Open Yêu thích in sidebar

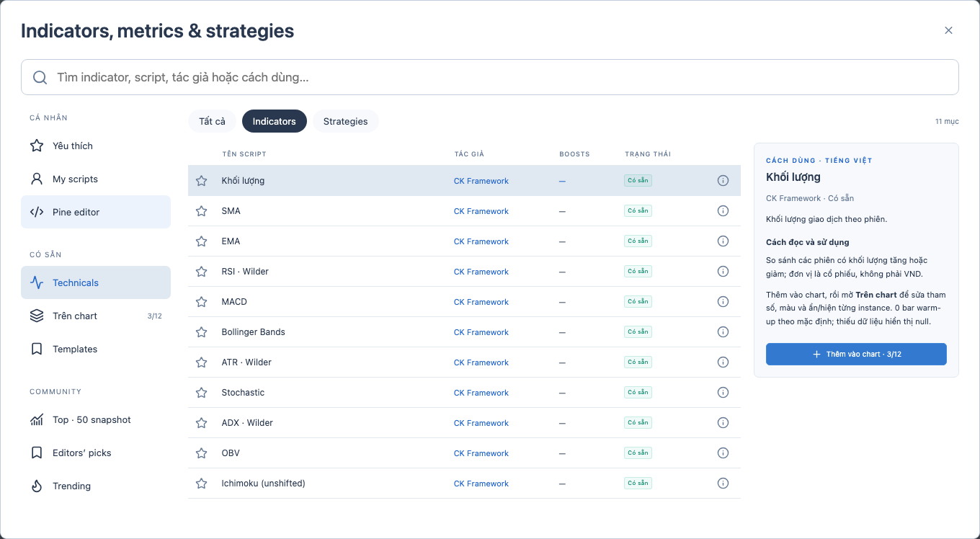coord(96,146)
